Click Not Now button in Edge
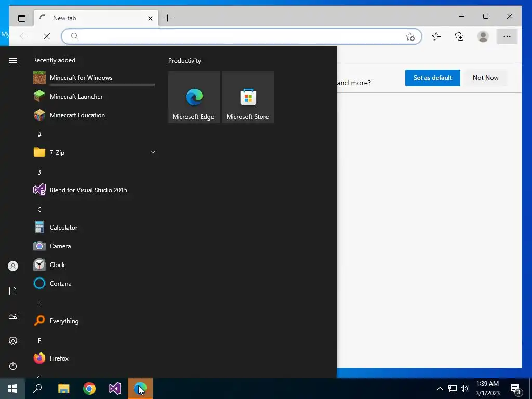The height and width of the screenshot is (399, 532). 486,78
